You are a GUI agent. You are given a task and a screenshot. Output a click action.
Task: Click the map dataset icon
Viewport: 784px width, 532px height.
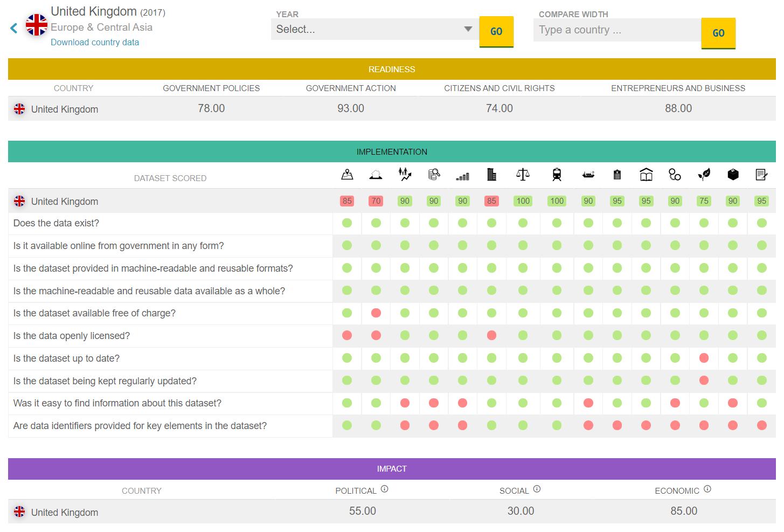point(347,175)
